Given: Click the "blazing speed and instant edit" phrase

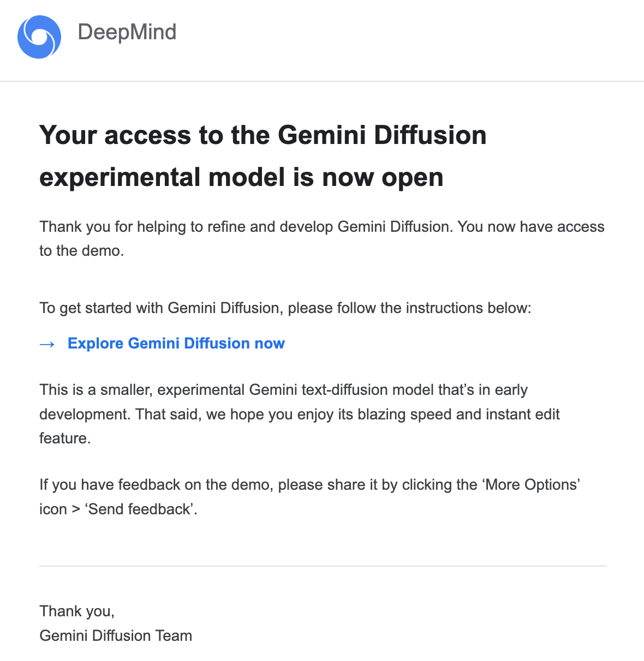Looking at the screenshot, I should 458,414.
